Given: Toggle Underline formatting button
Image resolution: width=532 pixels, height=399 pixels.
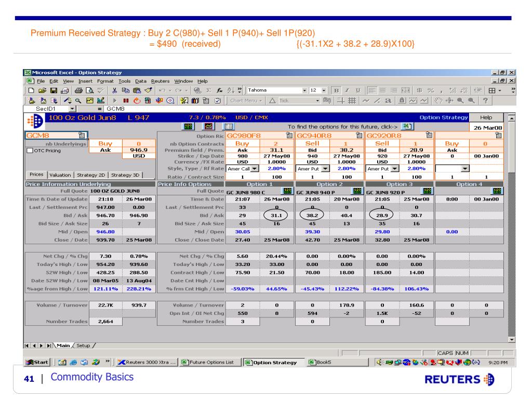Looking at the screenshot, I should coord(358,90).
